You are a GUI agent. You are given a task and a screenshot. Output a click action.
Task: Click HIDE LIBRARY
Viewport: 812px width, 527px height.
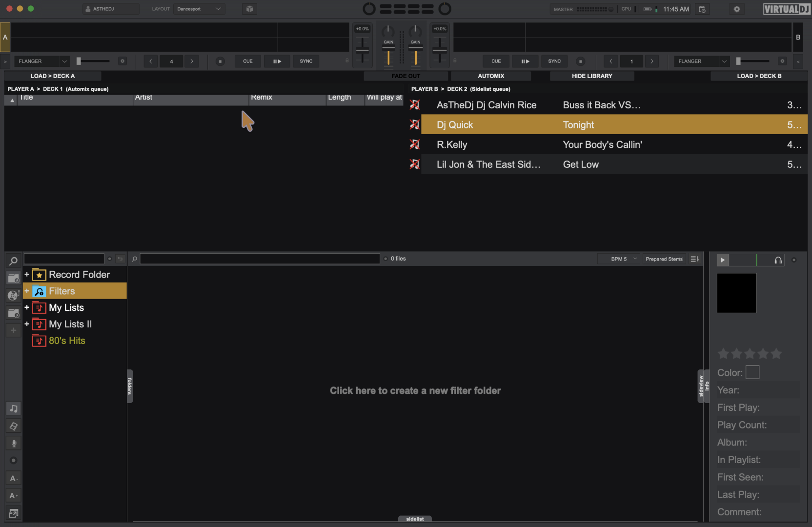click(x=592, y=76)
